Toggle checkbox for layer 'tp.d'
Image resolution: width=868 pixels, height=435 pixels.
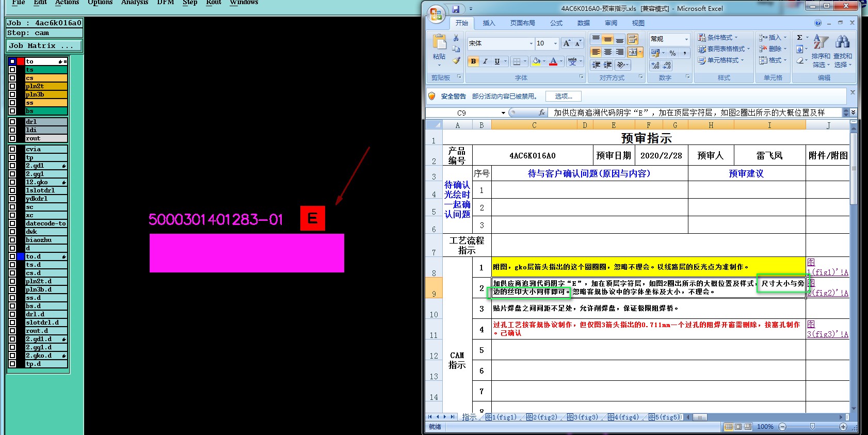12,364
